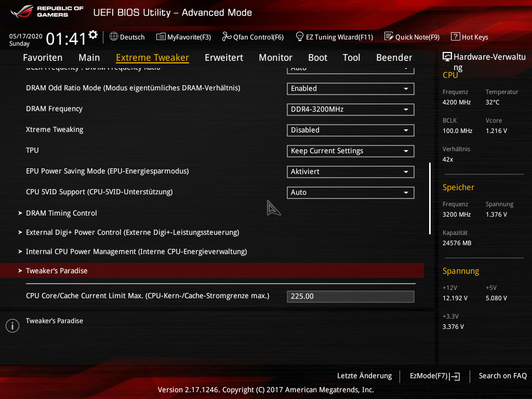
Task: Click the Spannung section heading
Action: (461, 271)
